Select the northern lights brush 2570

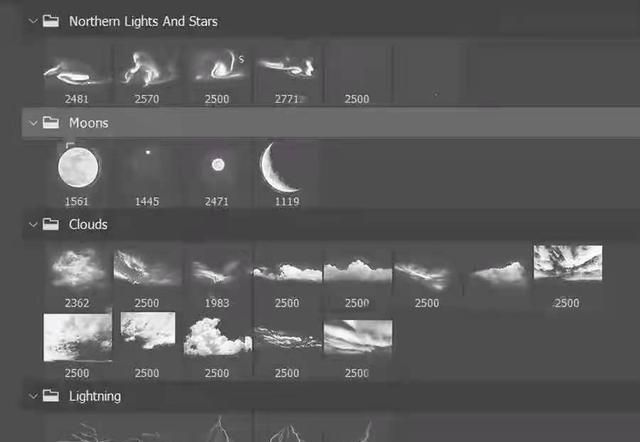(x=147, y=75)
